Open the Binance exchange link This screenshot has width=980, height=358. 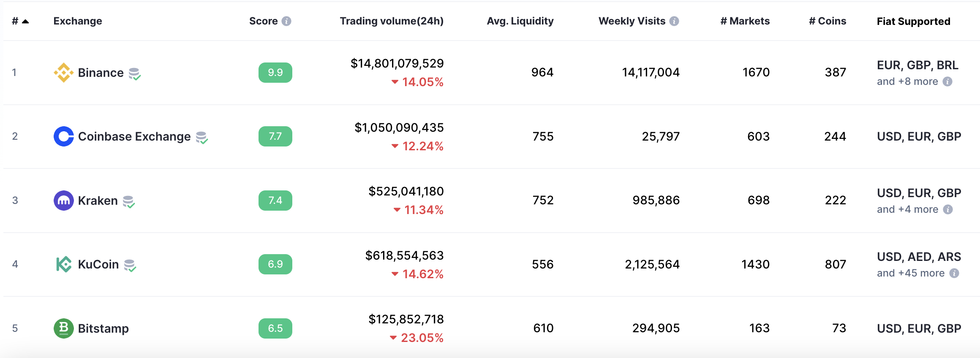[x=101, y=73]
